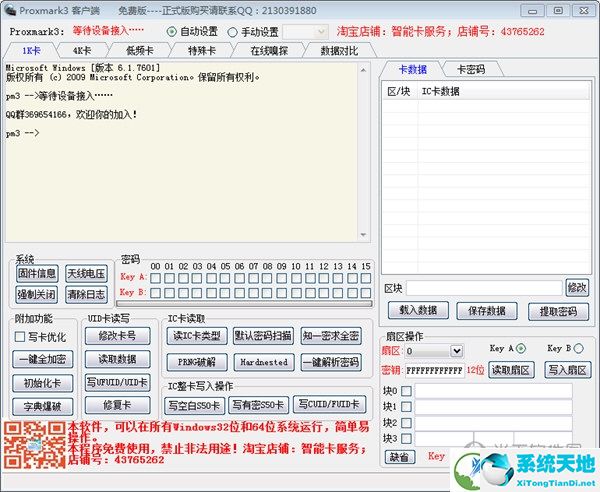The height and width of the screenshot is (492, 600).
Task: Click the 载入数据 button
Action: pyautogui.click(x=418, y=310)
